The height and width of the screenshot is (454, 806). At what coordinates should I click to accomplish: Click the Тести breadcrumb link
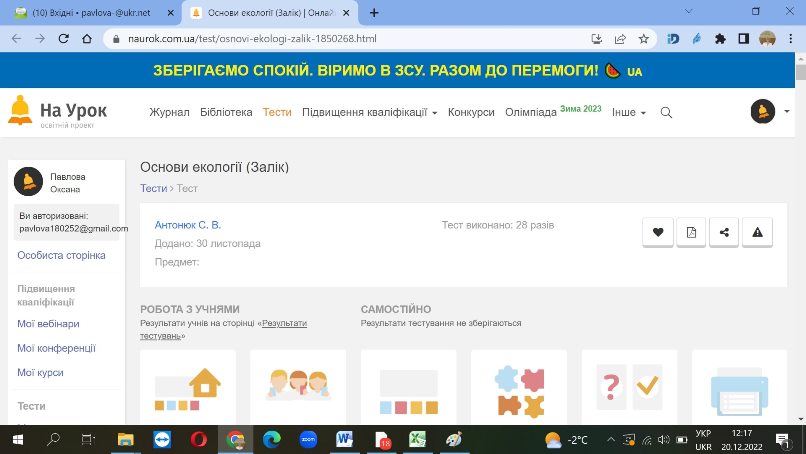coord(154,188)
